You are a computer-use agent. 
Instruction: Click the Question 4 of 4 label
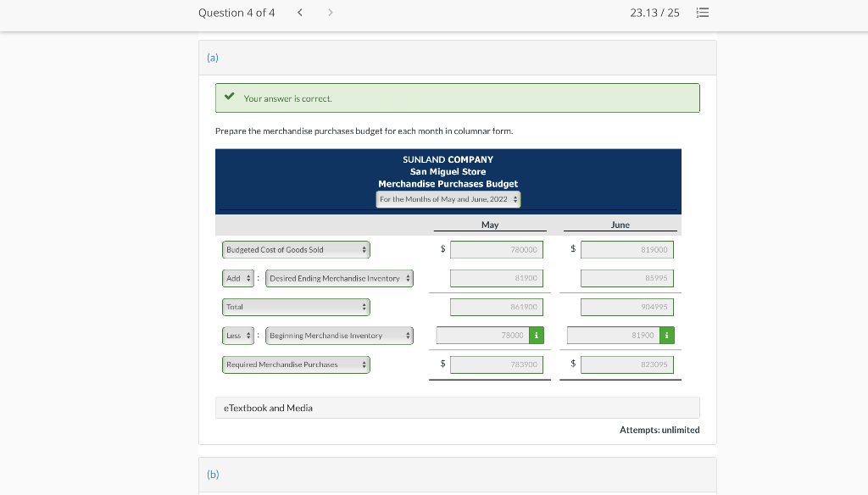click(236, 13)
